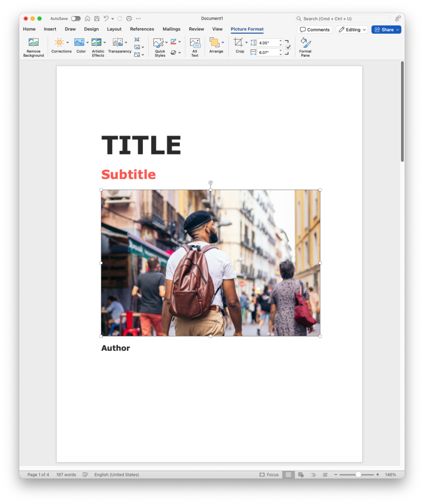Select the Remove Background tool
Screen dimensions: 424x504
click(x=33, y=45)
